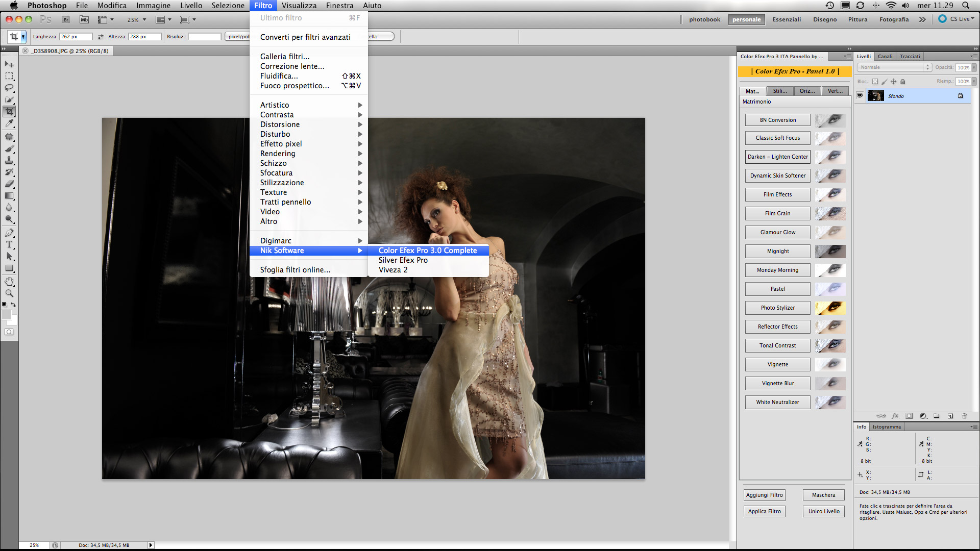Click Applica Filtro button
The height and width of the screenshot is (551, 980).
[x=764, y=511]
